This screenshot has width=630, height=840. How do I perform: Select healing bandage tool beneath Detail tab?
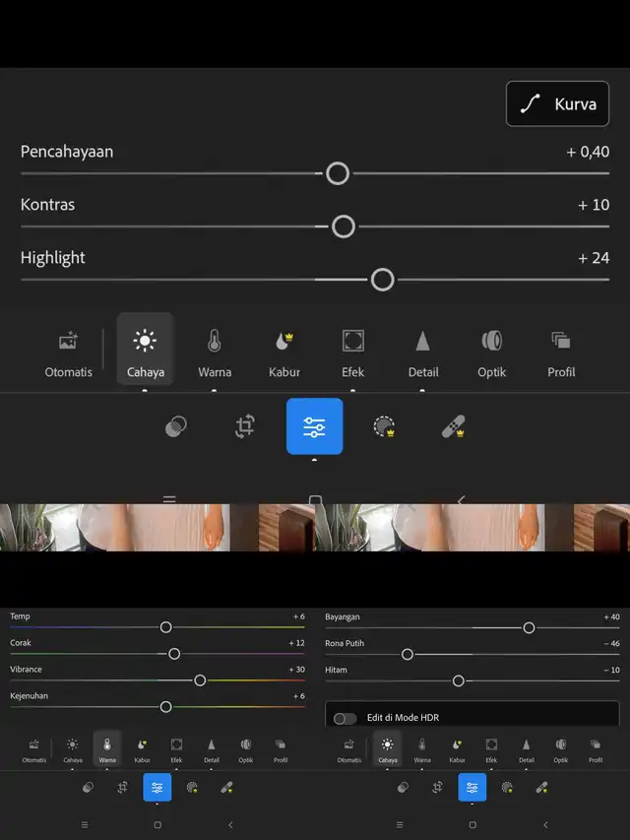[x=453, y=426]
